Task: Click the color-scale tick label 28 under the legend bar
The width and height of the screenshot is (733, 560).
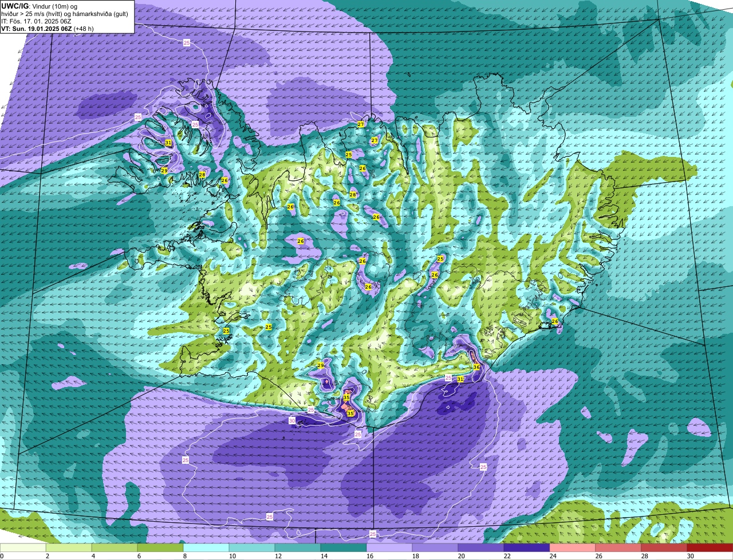Action: click(x=644, y=556)
